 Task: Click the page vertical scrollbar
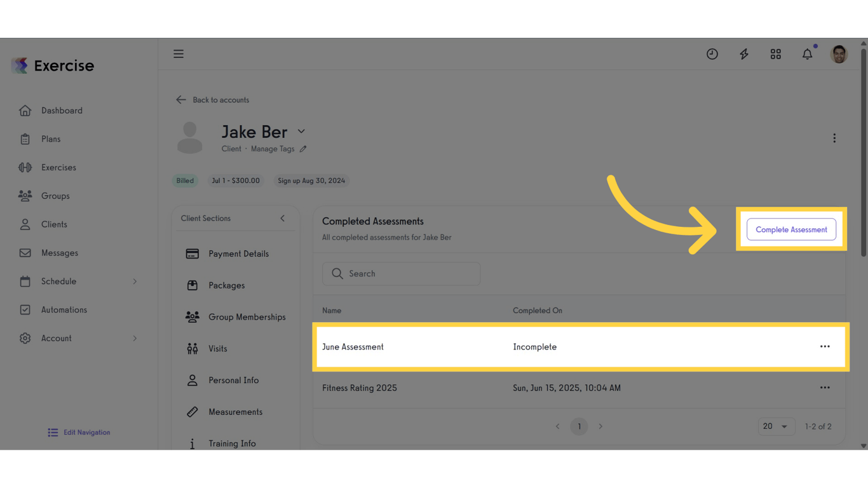pyautogui.click(x=864, y=152)
